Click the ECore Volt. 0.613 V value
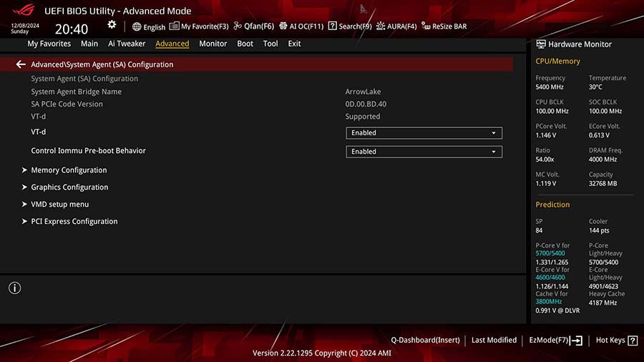Screen dimensions: 644x362 [599, 135]
